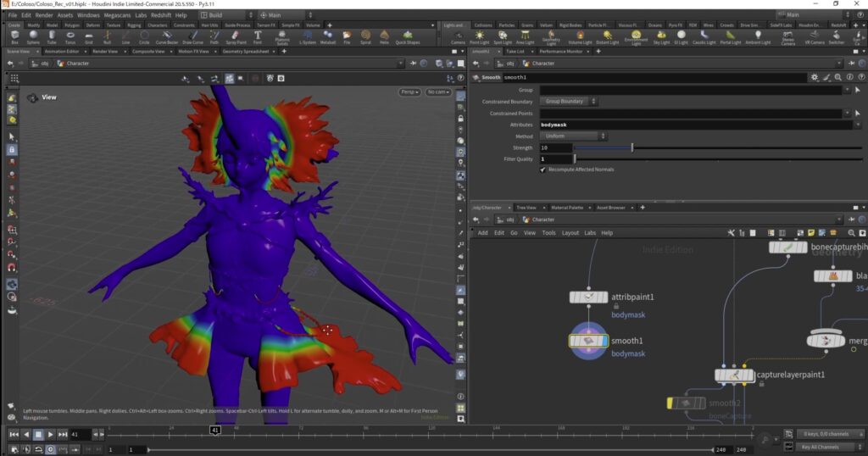Select the Sphere shelf tool
This screenshot has width=868, height=456.
click(32, 36)
